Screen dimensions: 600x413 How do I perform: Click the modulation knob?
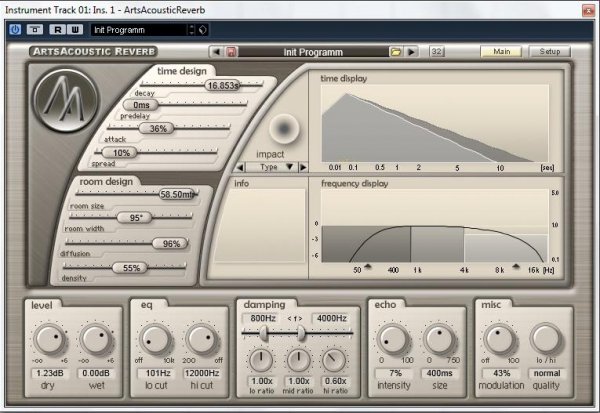[x=500, y=339]
